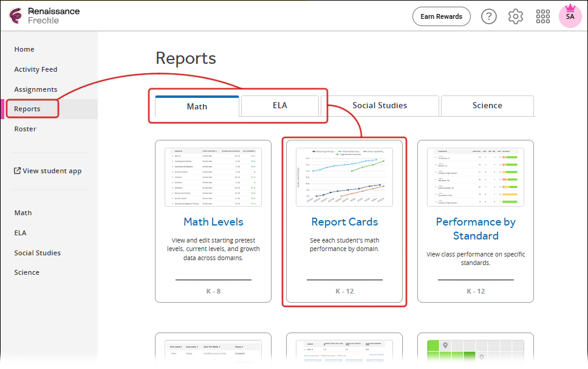Open the SA user avatar menu
588x369 pixels.
pos(570,16)
